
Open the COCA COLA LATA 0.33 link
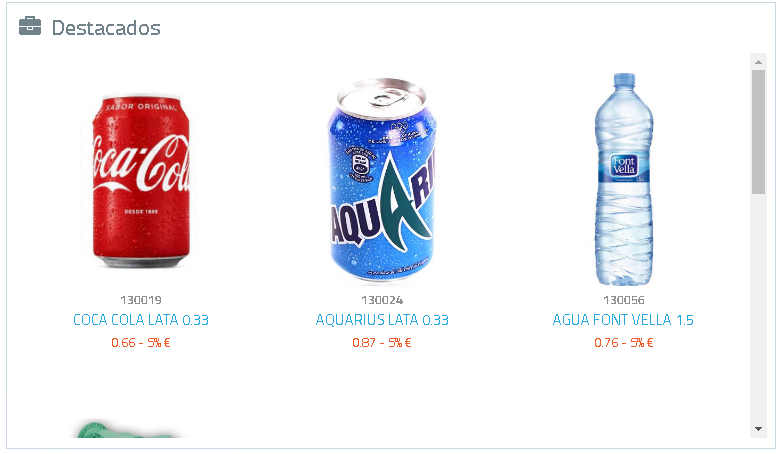pos(141,320)
